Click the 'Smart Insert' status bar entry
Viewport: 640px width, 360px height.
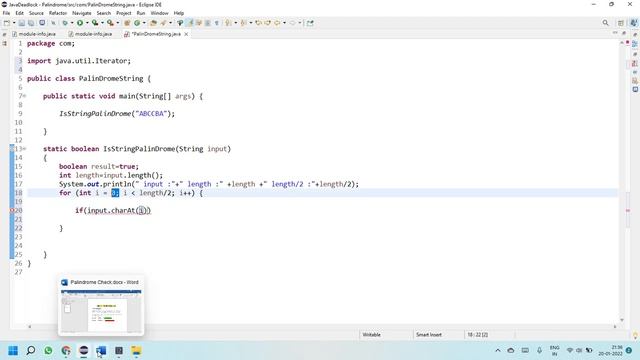429,334
